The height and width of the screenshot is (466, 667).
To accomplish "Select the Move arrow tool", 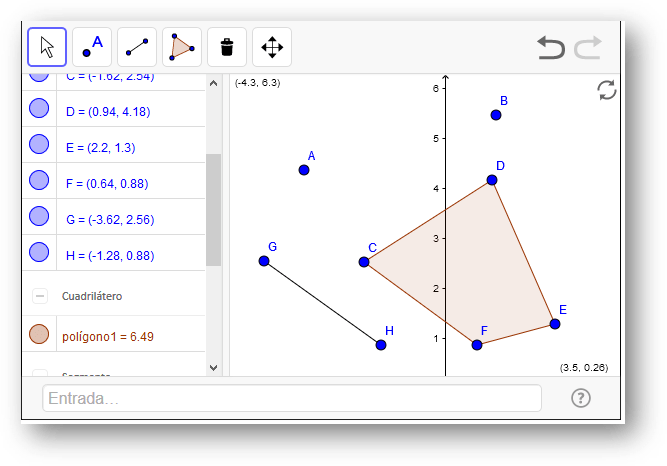I will coord(47,47).
